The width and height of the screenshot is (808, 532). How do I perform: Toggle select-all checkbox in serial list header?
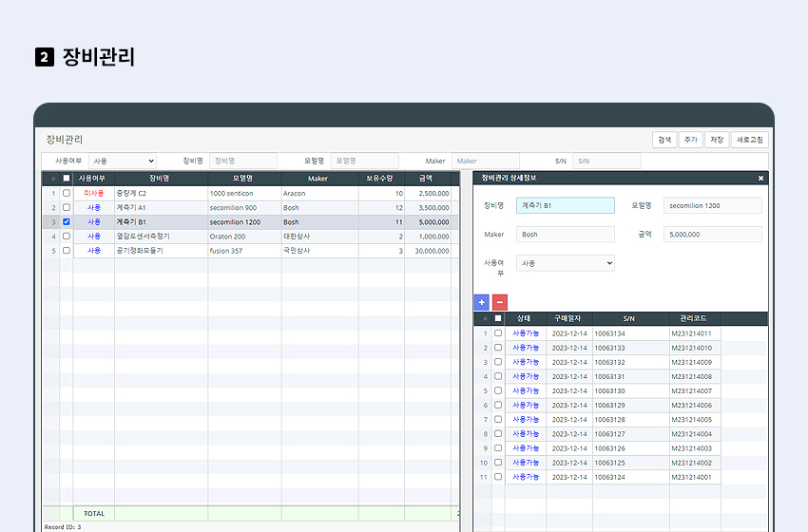tap(498, 318)
